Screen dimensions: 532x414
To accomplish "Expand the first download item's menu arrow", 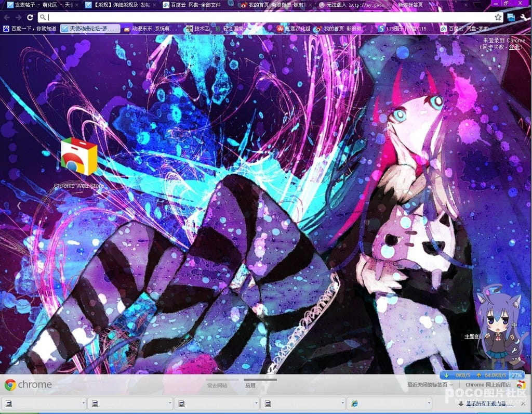I will click(84, 404).
